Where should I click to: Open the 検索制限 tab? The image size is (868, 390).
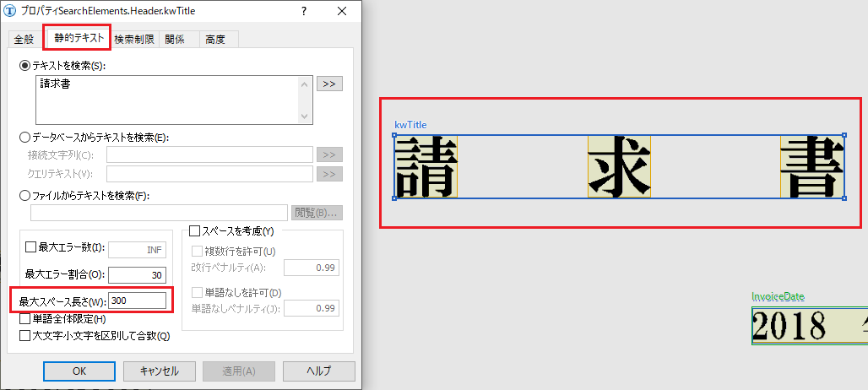tap(134, 40)
